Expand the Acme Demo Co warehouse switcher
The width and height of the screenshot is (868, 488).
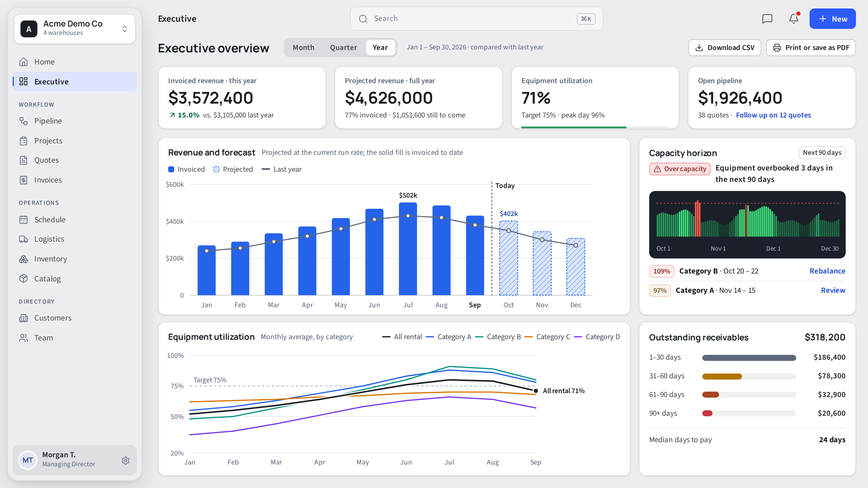75,29
